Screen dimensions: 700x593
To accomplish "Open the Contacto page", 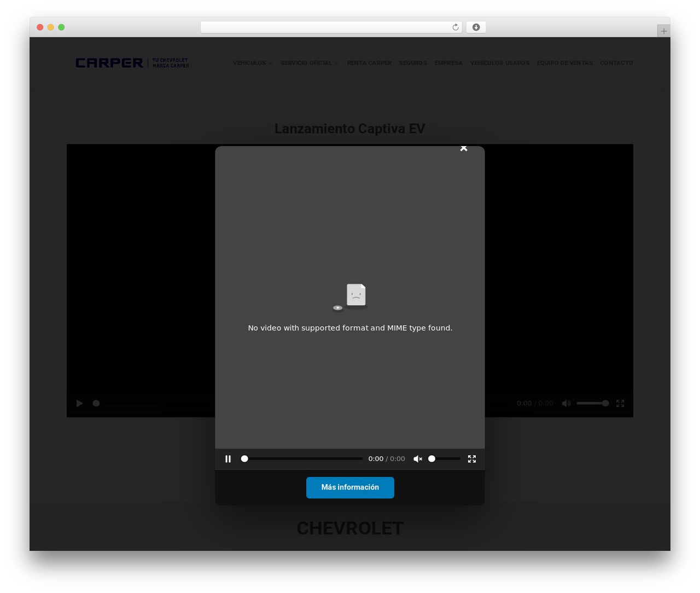I will point(616,63).
